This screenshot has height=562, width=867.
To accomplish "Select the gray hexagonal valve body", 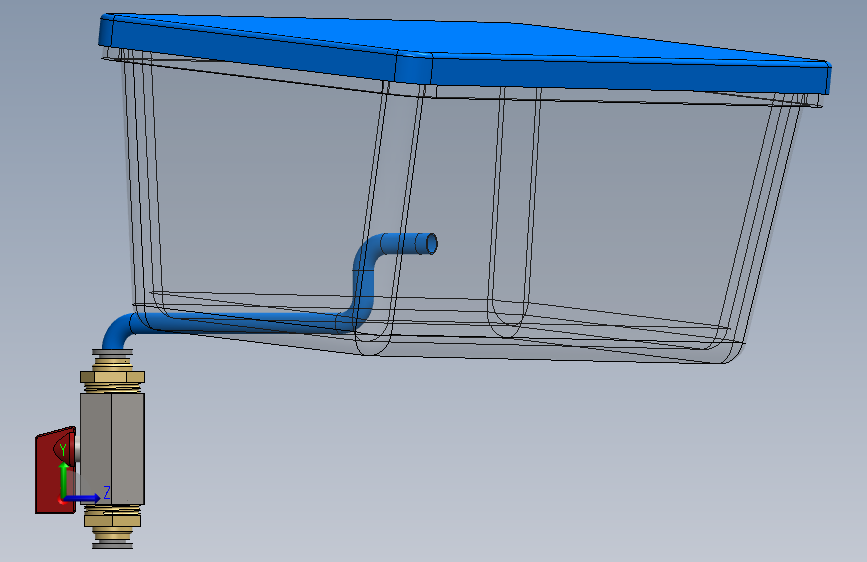I will click(113, 449).
